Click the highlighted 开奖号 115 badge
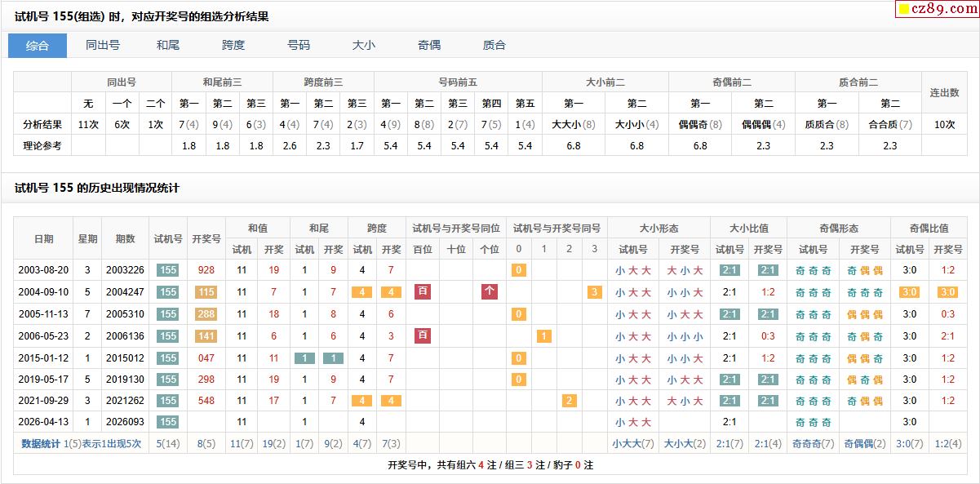The width and height of the screenshot is (980, 484). tap(206, 292)
